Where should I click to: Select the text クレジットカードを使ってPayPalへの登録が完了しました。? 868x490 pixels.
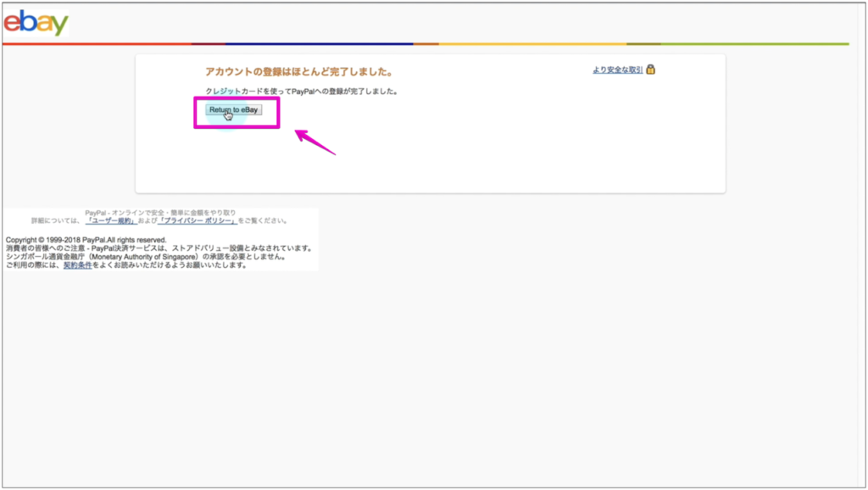pos(302,92)
